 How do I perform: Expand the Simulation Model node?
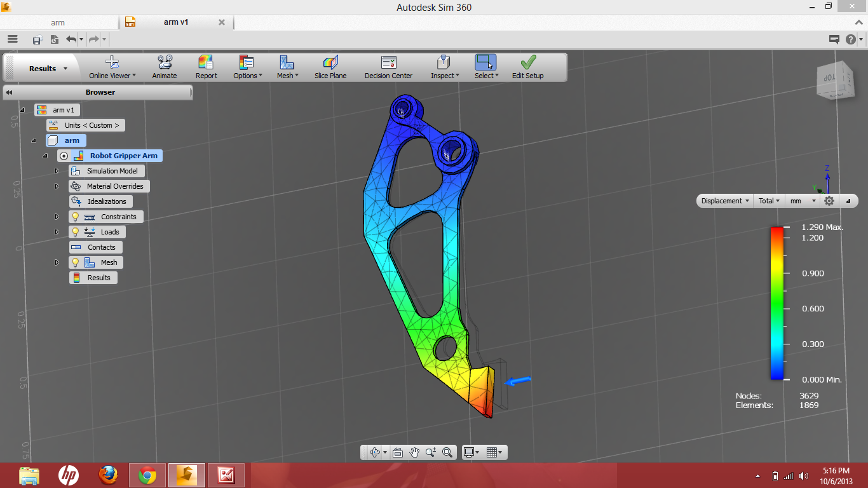(57, 171)
